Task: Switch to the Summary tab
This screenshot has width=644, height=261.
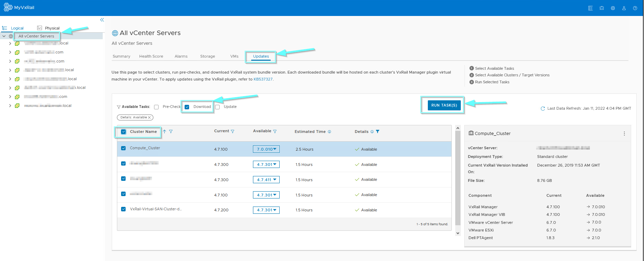Action: [121, 56]
